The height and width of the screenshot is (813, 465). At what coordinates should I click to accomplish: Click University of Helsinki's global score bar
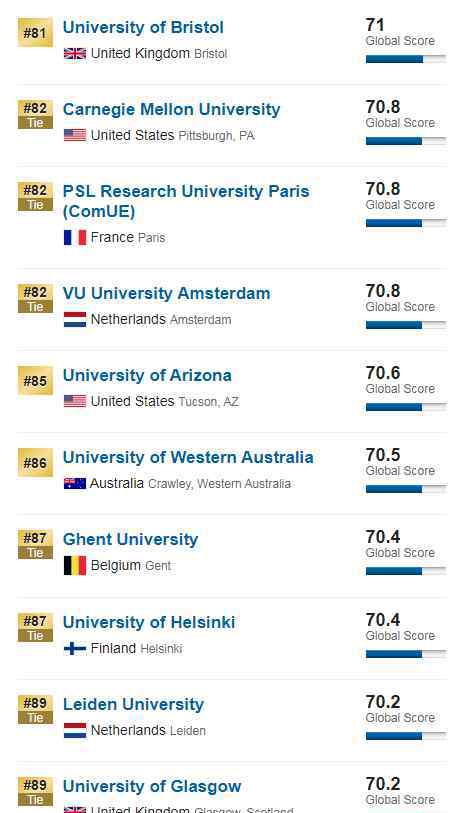pyautogui.click(x=406, y=654)
